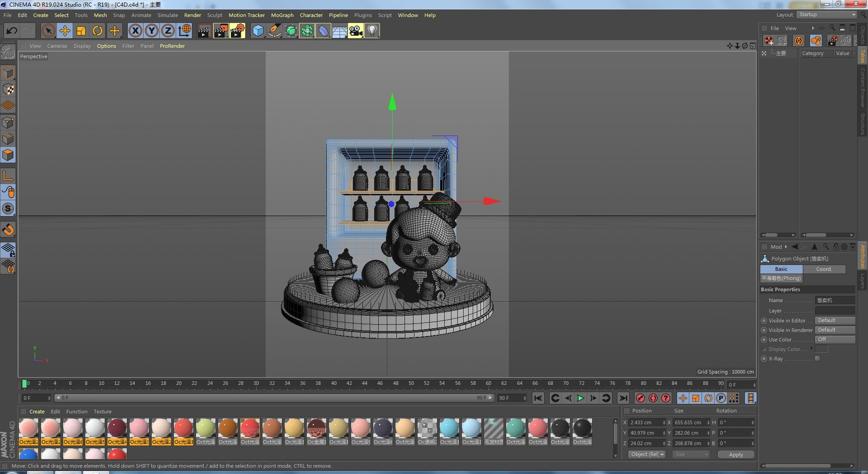Screen dimensions: 868x474
Task: Enable Axis mode L-shaped icon
Action: [x=8, y=176]
